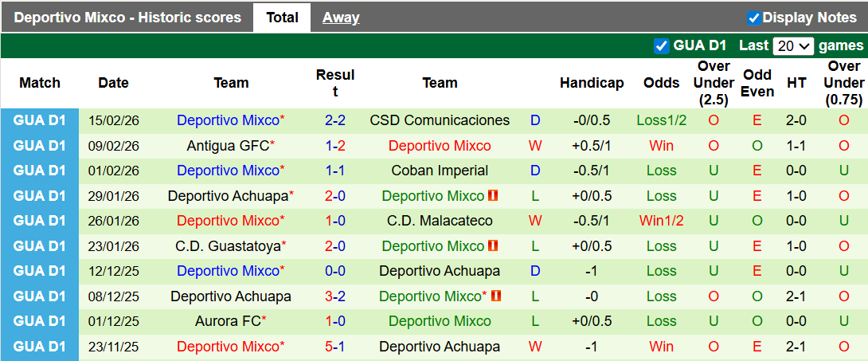
Task: Toggle the Display Notes checkbox
Action: click(x=754, y=18)
